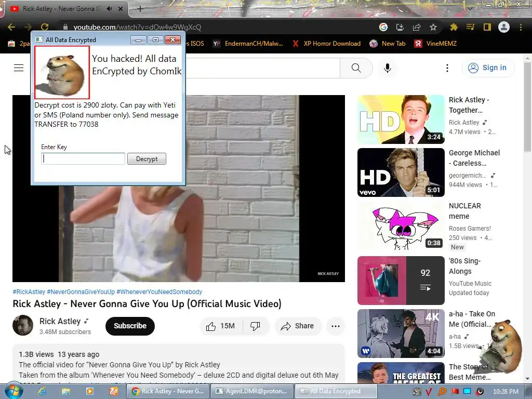Switch to Chrome Rick Astley taskbar item
532x399 pixels.
point(168,391)
